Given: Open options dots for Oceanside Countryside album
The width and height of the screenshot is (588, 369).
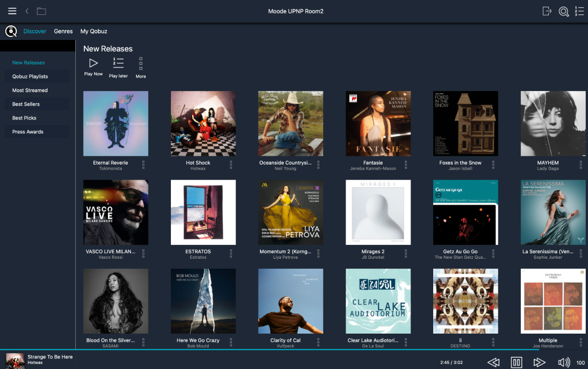Looking at the screenshot, I should pyautogui.click(x=318, y=165).
